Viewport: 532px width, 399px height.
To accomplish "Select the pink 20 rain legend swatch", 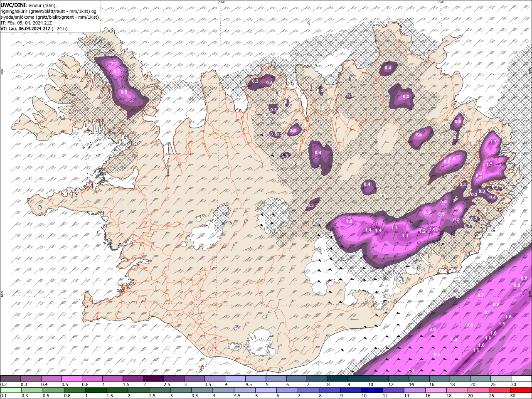I will pos(478,390).
